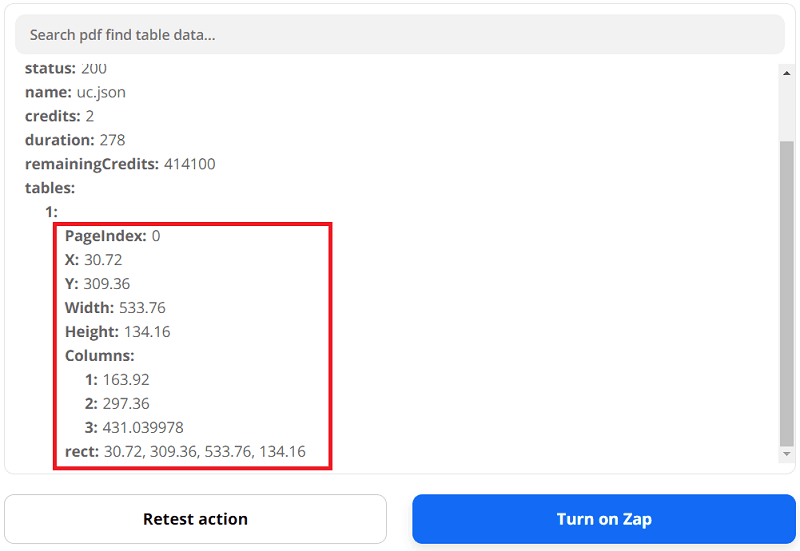800x551 pixels.
Task: Click the duration: 278 entry
Action: point(75,140)
